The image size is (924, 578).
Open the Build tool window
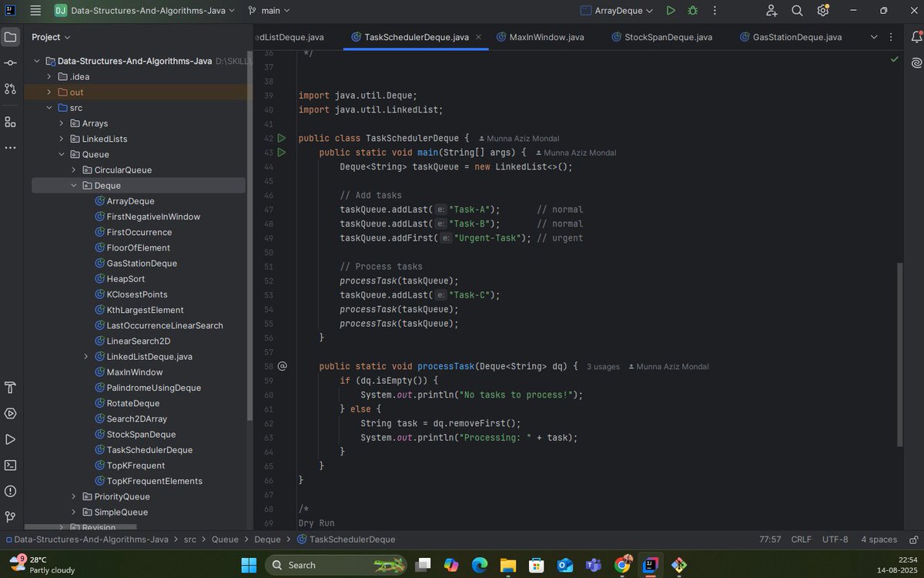[10, 388]
